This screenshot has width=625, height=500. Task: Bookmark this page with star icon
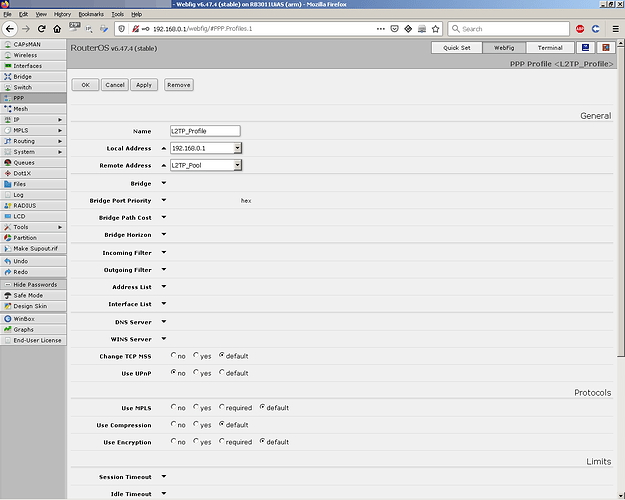pyautogui.click(x=436, y=29)
